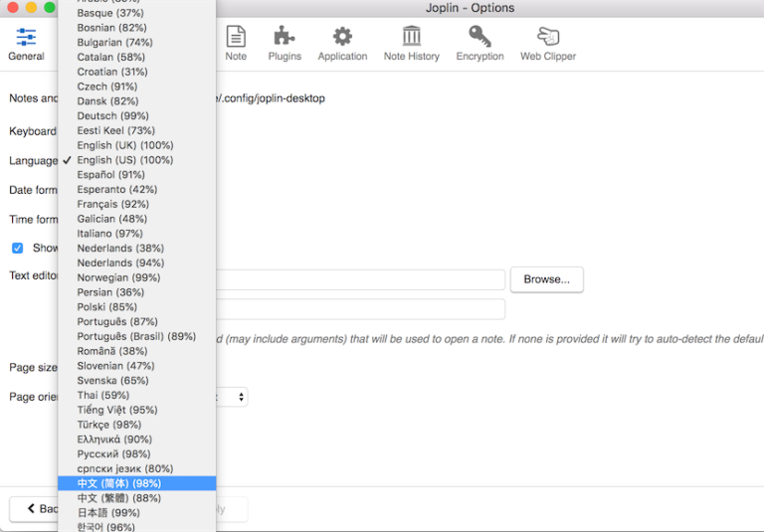Choose Deutsch (99%) from language list
Viewport: 764px width, 532px height.
(112, 116)
